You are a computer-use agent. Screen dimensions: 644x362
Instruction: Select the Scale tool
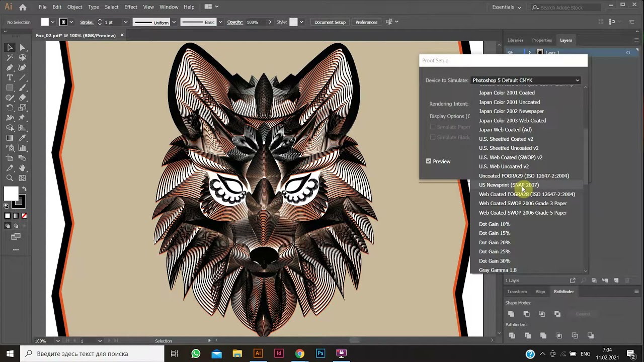click(x=22, y=108)
